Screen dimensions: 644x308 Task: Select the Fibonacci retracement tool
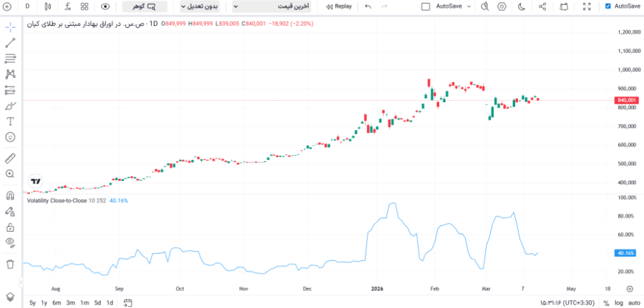pyautogui.click(x=10, y=59)
